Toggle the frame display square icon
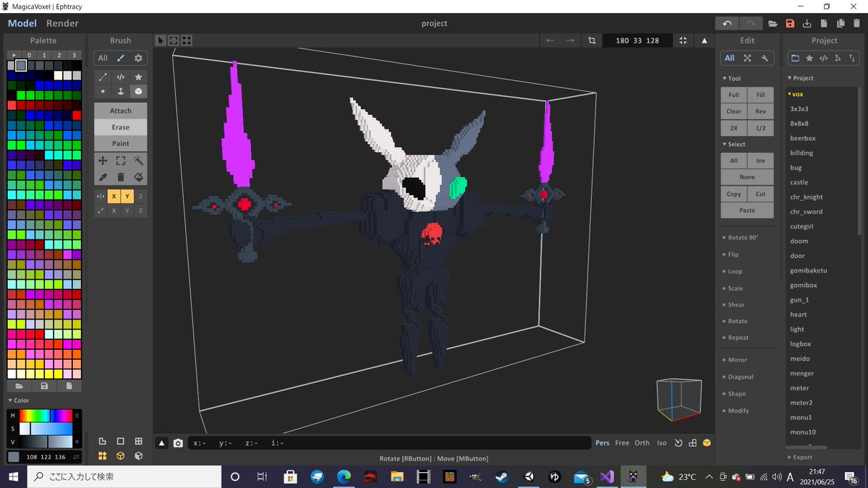Screen dimensions: 868x488 pos(120,441)
